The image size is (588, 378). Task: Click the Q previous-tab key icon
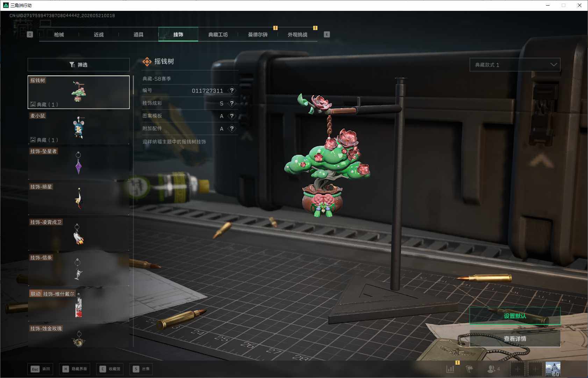pos(30,35)
